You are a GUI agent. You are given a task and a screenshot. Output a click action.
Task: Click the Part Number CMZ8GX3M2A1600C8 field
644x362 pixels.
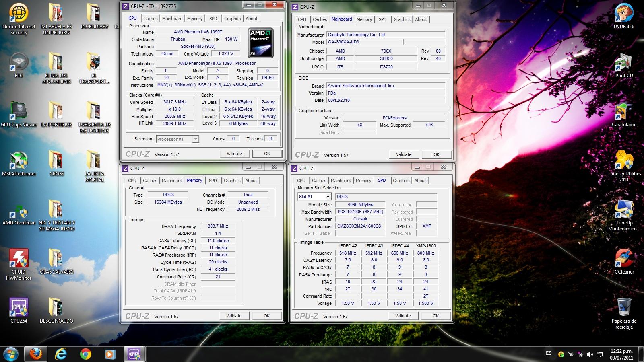360,226
